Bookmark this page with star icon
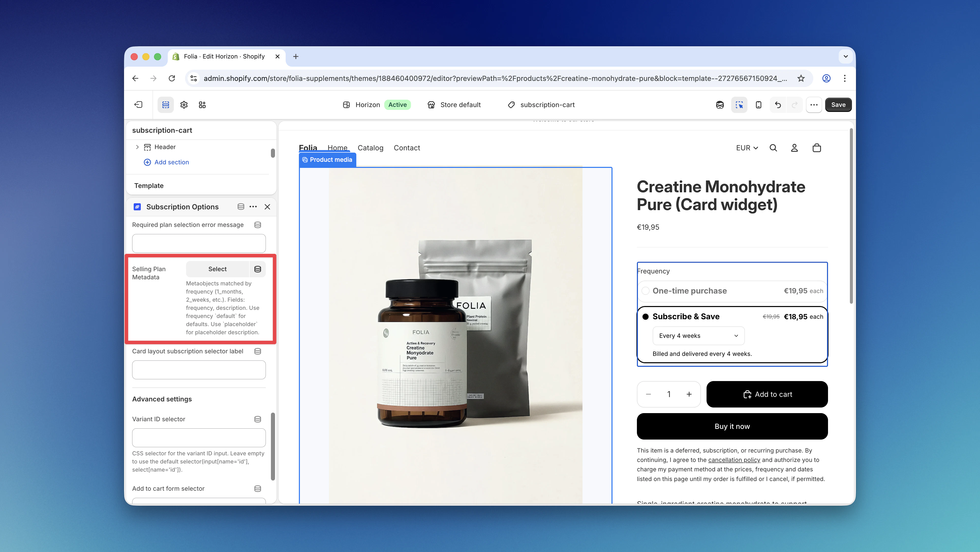 tap(801, 78)
